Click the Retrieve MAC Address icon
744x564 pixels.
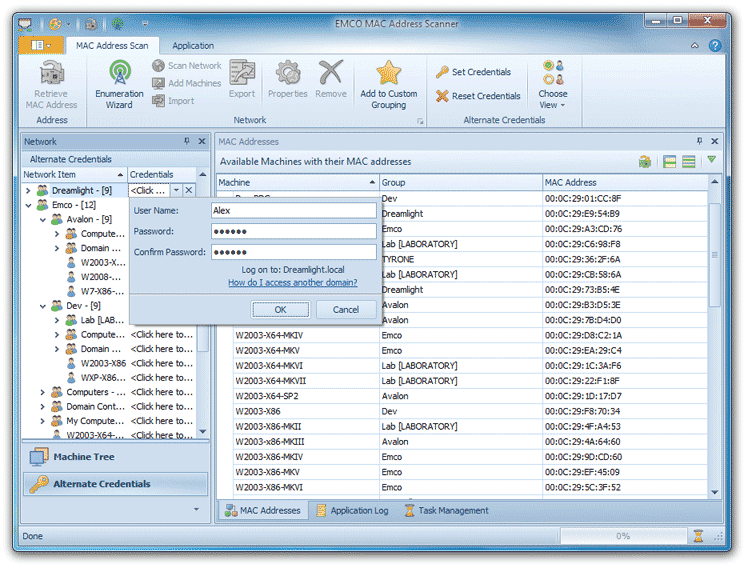[52, 73]
